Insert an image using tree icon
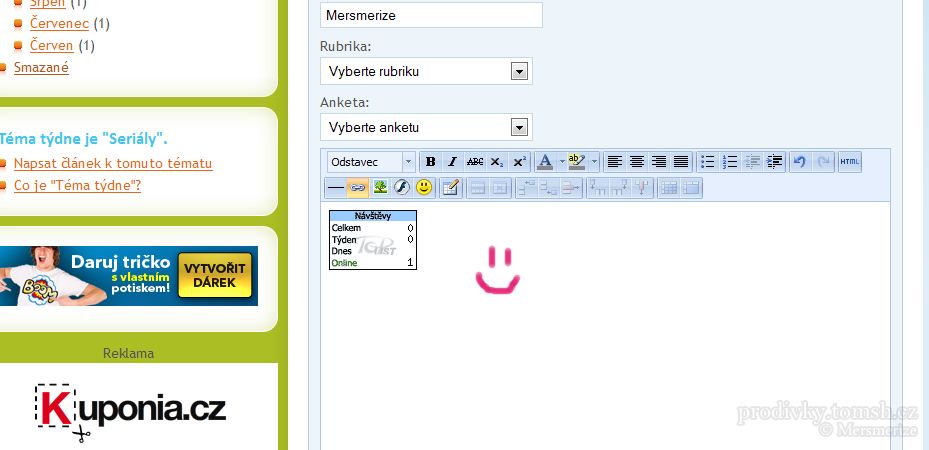Screen dimensions: 929x450 click(380, 188)
